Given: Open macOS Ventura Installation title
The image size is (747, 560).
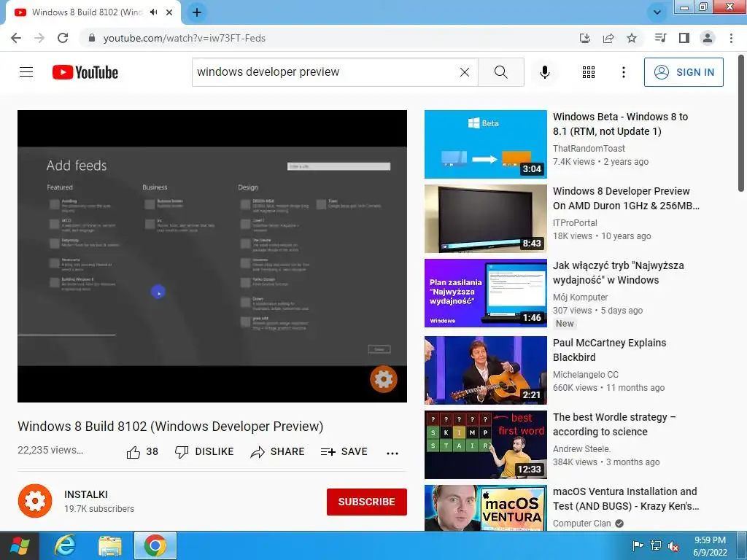Looking at the screenshot, I should click(x=626, y=498).
